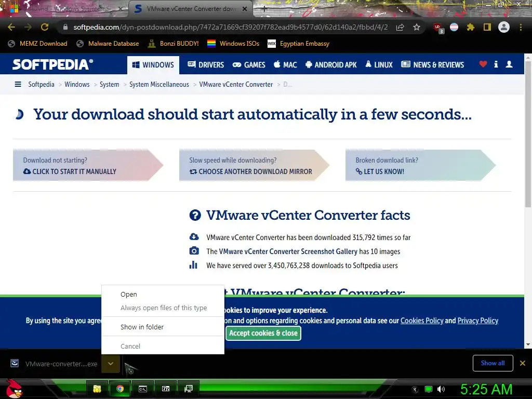Open the MAC section
The image size is (532, 399).
[285, 64]
